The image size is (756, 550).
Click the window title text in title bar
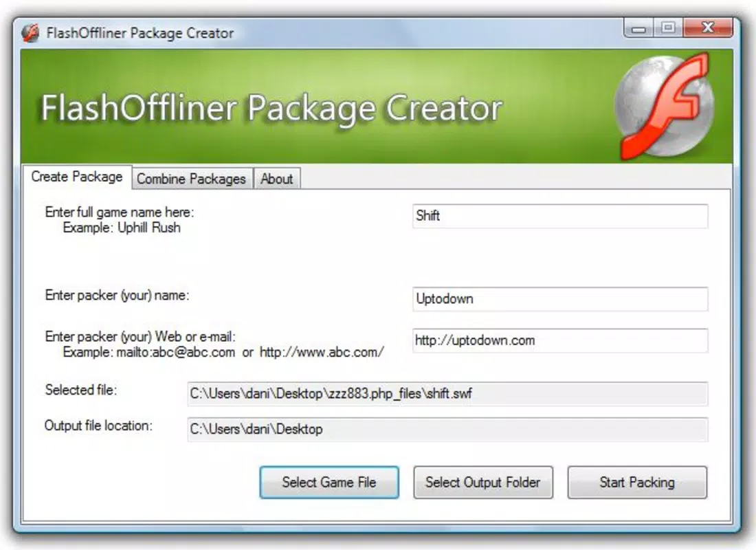(140, 33)
